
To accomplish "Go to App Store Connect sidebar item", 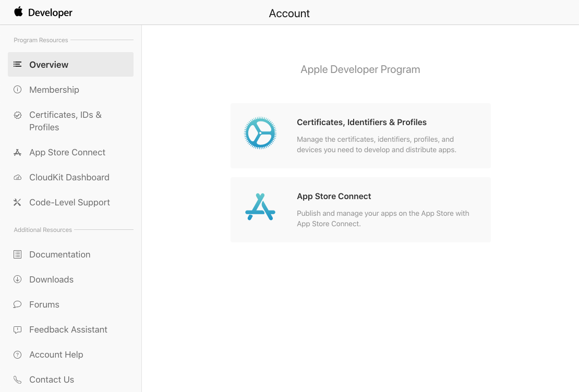I will click(x=70, y=152).
